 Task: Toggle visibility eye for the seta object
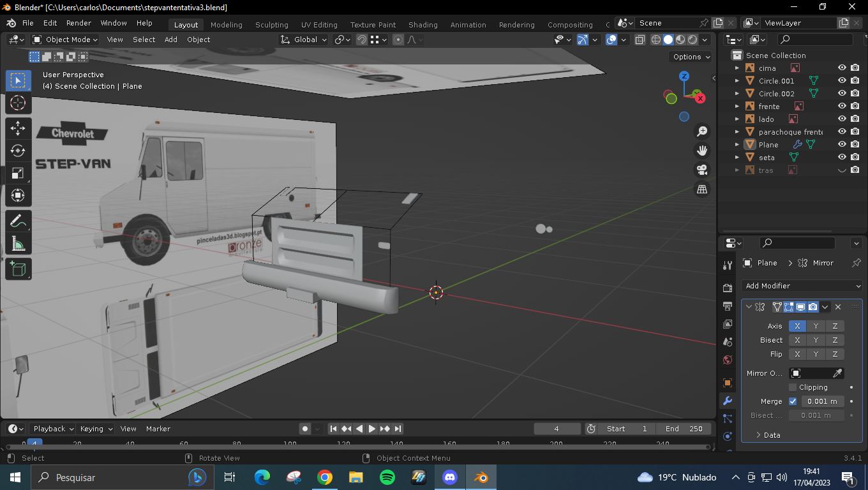click(x=842, y=157)
